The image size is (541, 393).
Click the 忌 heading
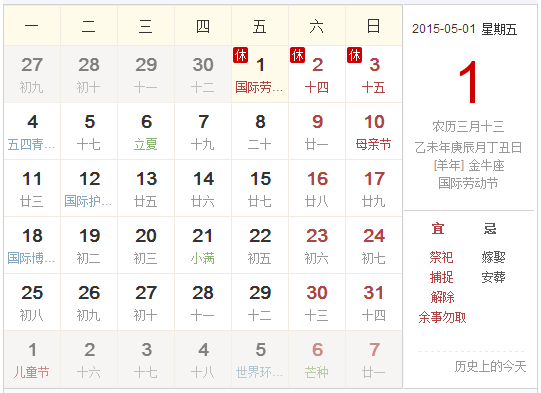click(490, 228)
